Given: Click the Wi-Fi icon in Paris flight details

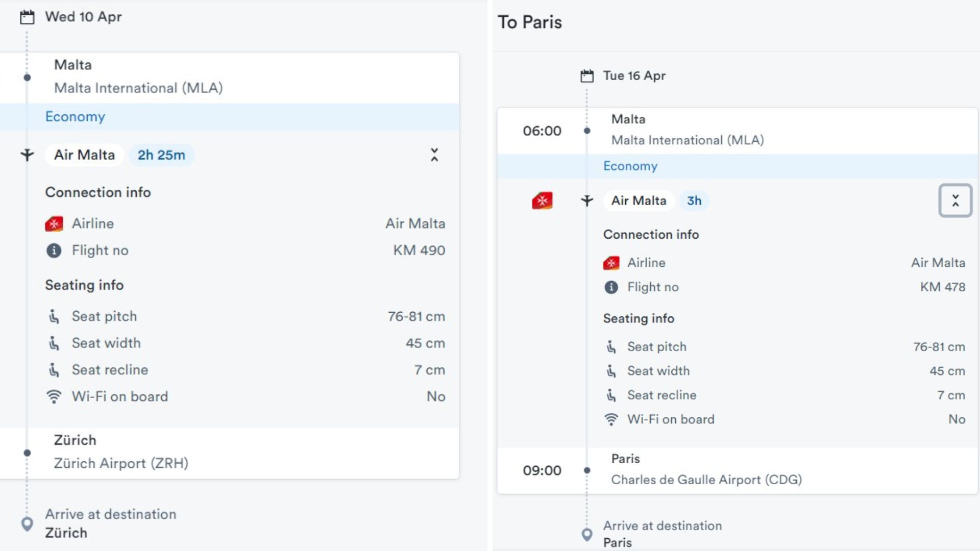Looking at the screenshot, I should coord(611,419).
